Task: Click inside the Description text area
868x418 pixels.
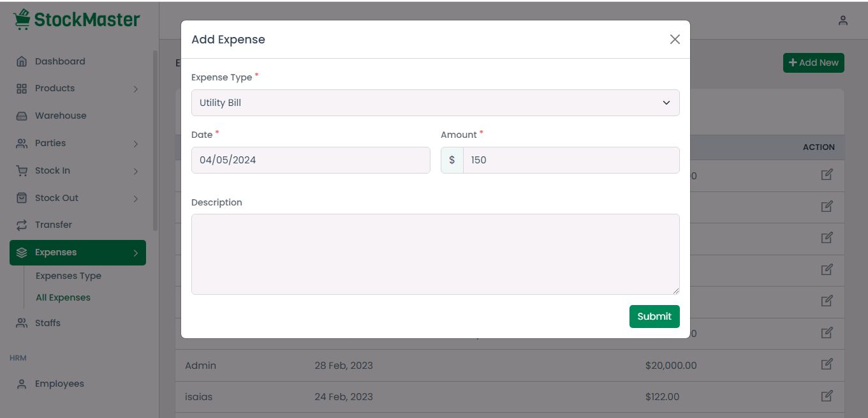Action: (x=435, y=254)
